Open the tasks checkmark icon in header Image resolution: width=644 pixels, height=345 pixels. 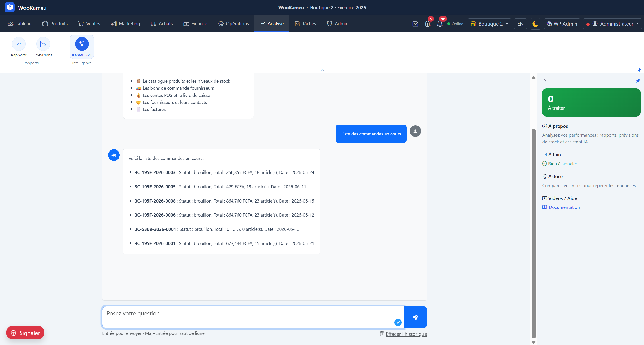coord(415,24)
